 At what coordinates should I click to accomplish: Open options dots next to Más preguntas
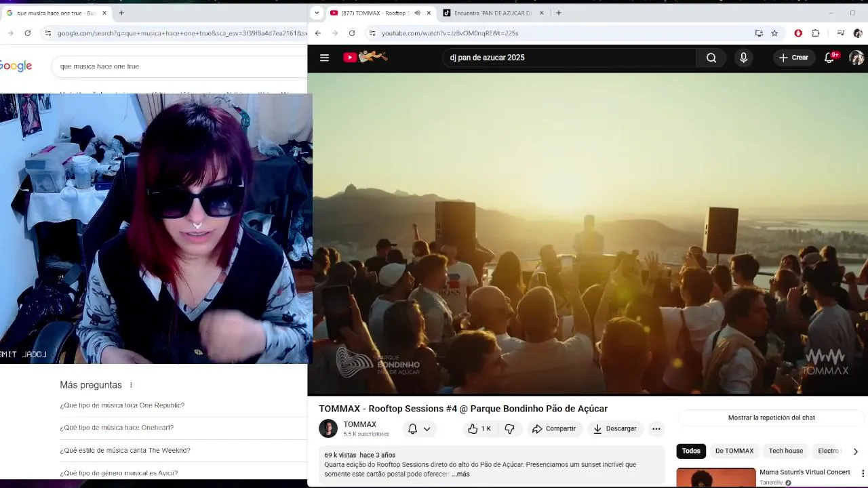pos(131,385)
